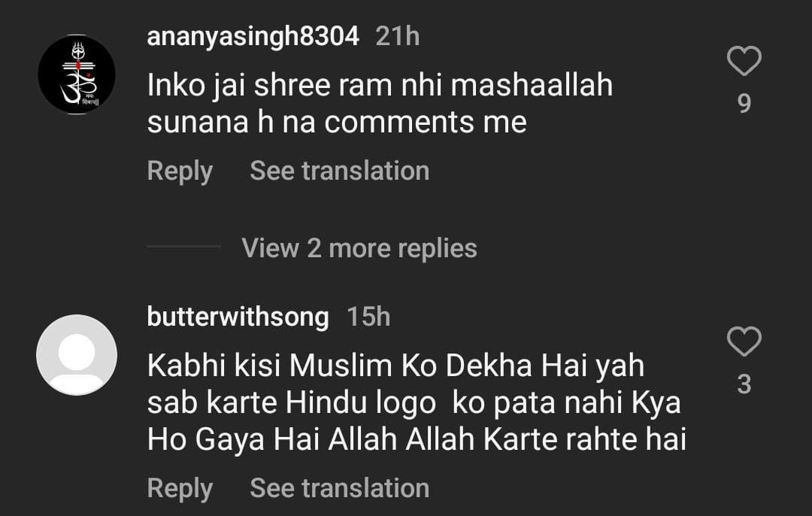See translation of ananyasingh8304's comment
812x516 pixels.
339,171
